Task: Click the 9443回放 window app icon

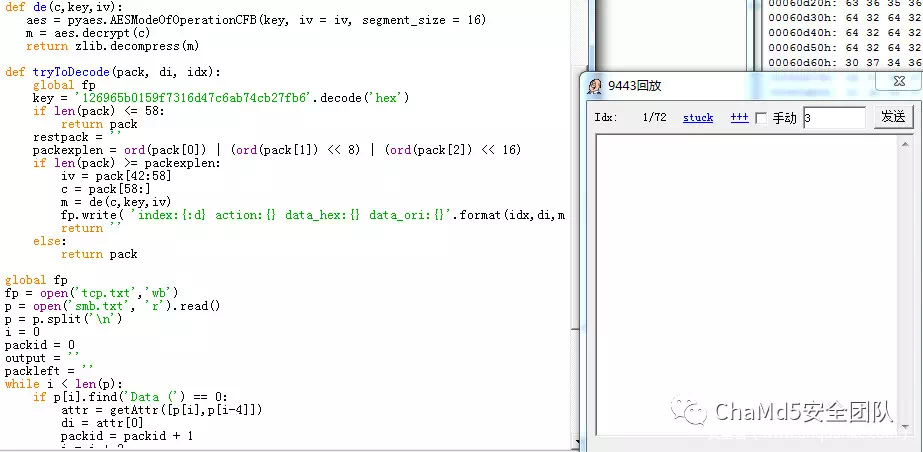Action: 594,86
